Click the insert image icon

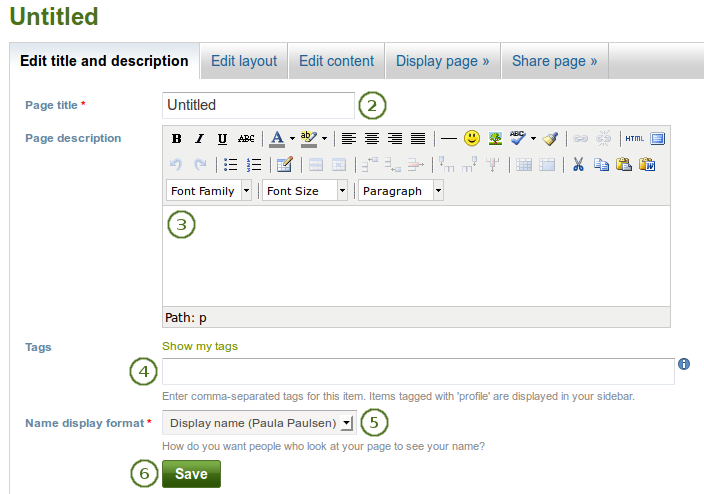495,139
